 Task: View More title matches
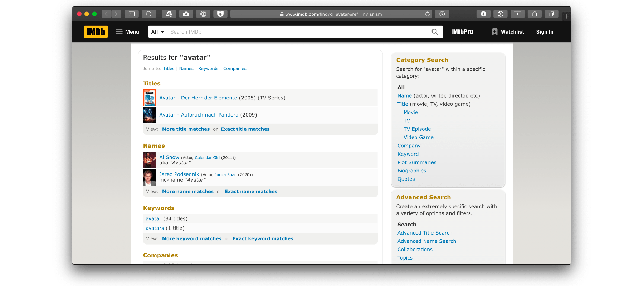point(186,129)
